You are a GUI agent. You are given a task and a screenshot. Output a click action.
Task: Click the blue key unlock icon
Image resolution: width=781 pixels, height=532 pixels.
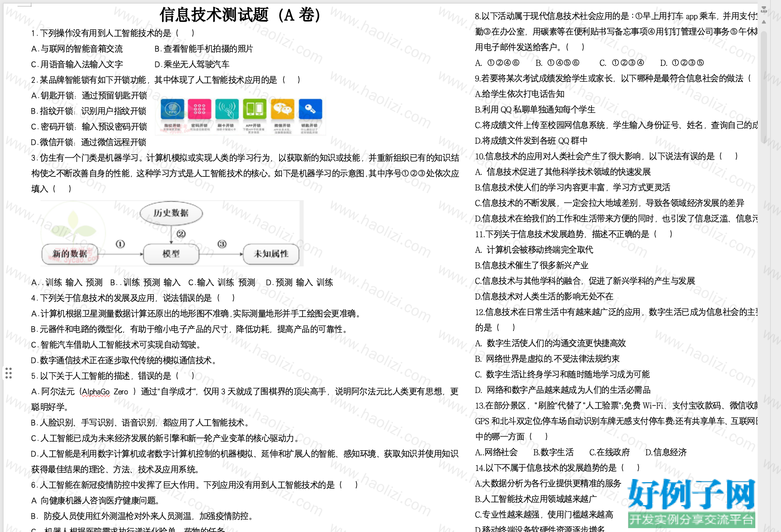pos(310,109)
